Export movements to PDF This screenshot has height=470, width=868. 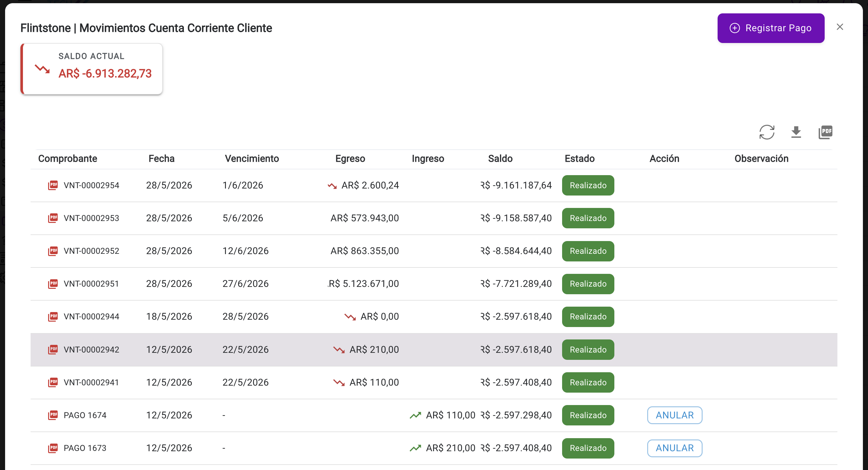point(825,132)
